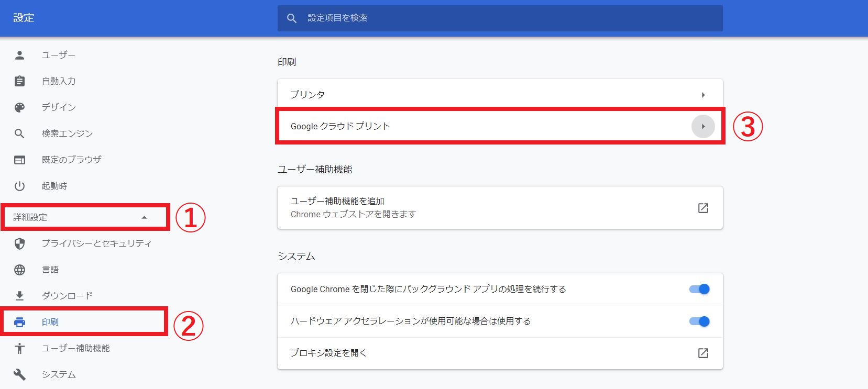Click the Google クラウド プリント label
The width and height of the screenshot is (868, 389).
[340, 126]
